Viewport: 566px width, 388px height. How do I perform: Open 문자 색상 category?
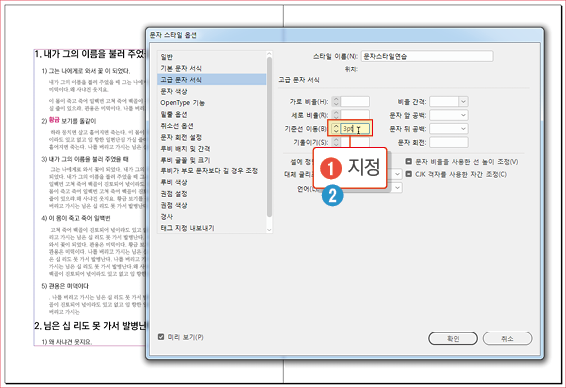[174, 91]
